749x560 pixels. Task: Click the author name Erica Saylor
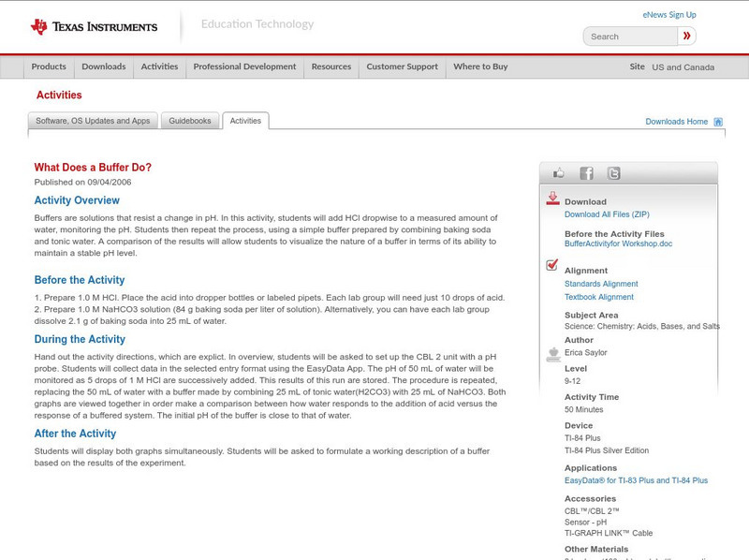point(586,353)
